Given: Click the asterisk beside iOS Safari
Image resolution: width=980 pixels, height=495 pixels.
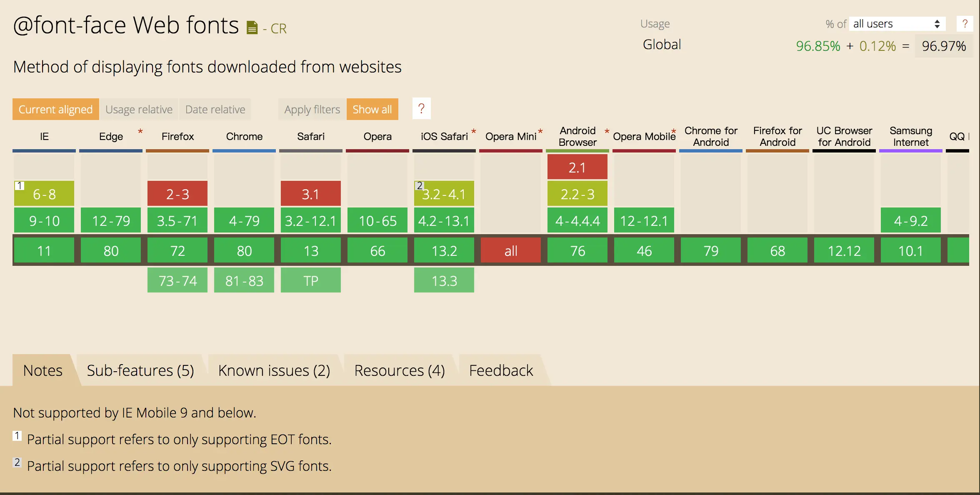Looking at the screenshot, I should [474, 131].
